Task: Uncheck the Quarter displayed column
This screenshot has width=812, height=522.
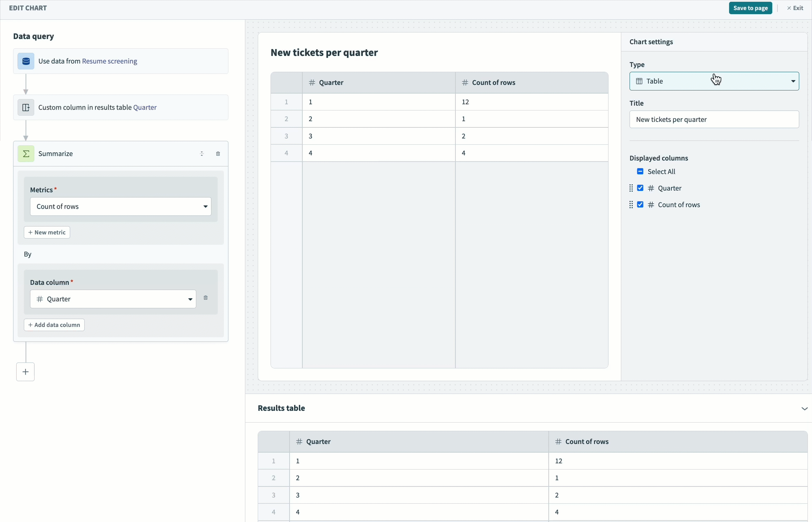Action: 640,188
